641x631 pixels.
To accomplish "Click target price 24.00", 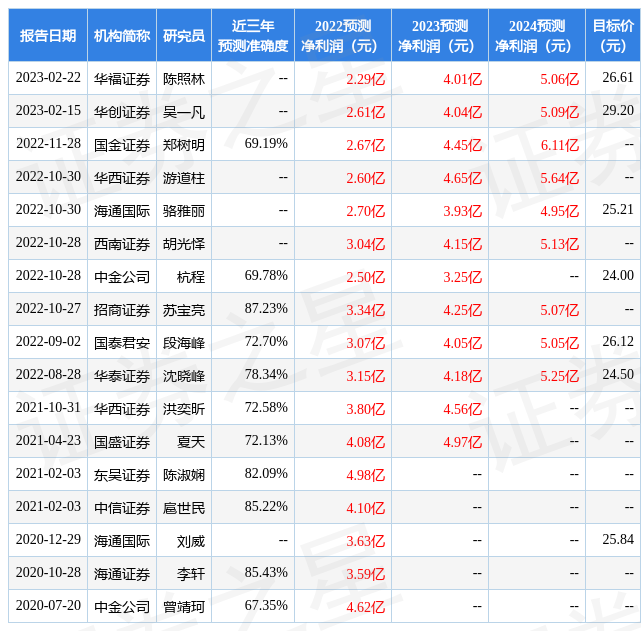I will click(x=618, y=276).
